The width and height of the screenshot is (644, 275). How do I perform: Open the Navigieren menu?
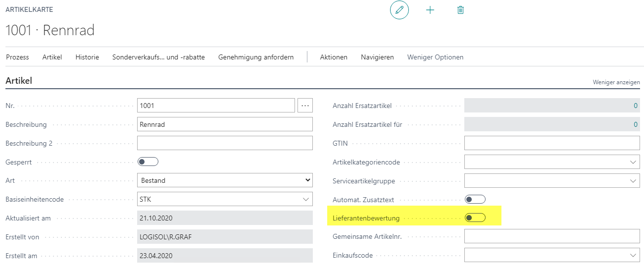coord(377,57)
